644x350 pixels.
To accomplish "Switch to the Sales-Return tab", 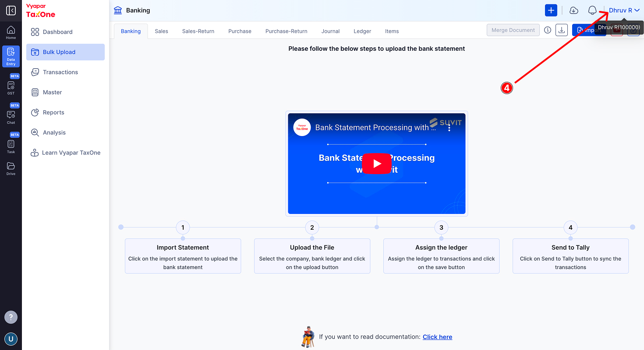I will [198, 31].
